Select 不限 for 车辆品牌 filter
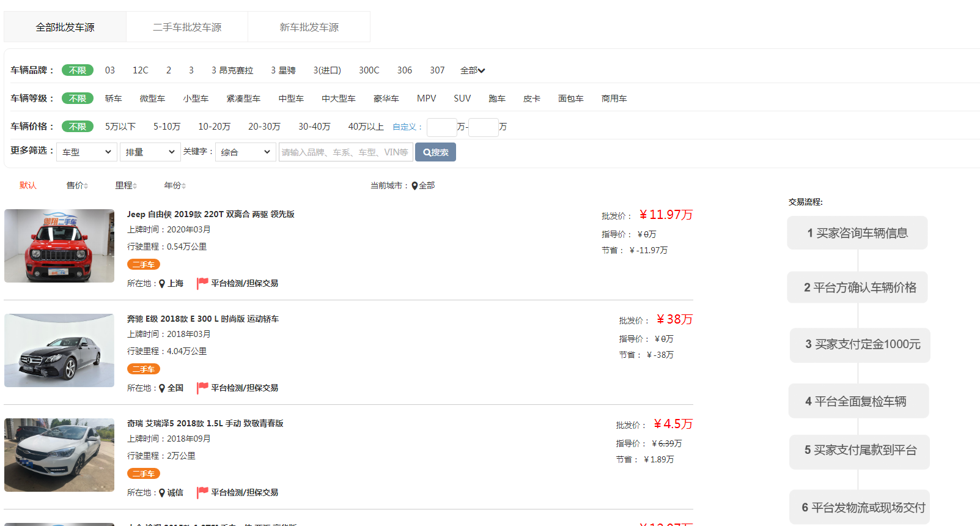 (78, 70)
